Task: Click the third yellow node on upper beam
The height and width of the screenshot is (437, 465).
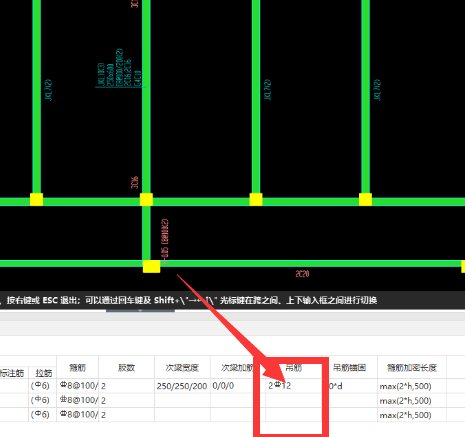Action: 256,200
